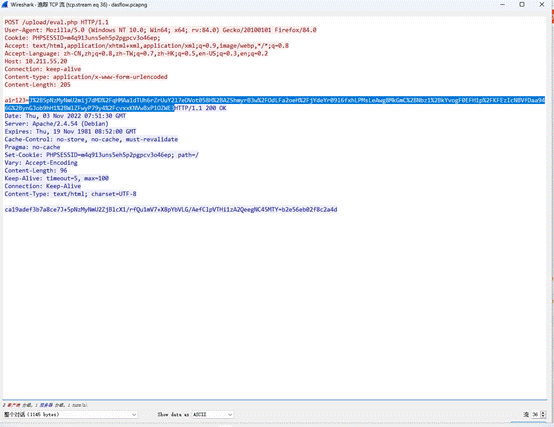The width and height of the screenshot is (554, 427).
Task: Click the Content-Length: 96 line
Action: (x=36, y=170)
